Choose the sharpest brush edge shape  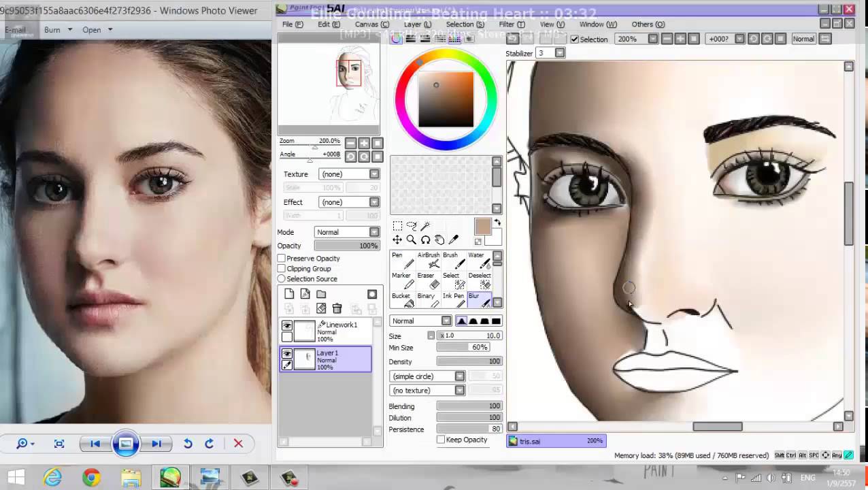[x=496, y=321]
